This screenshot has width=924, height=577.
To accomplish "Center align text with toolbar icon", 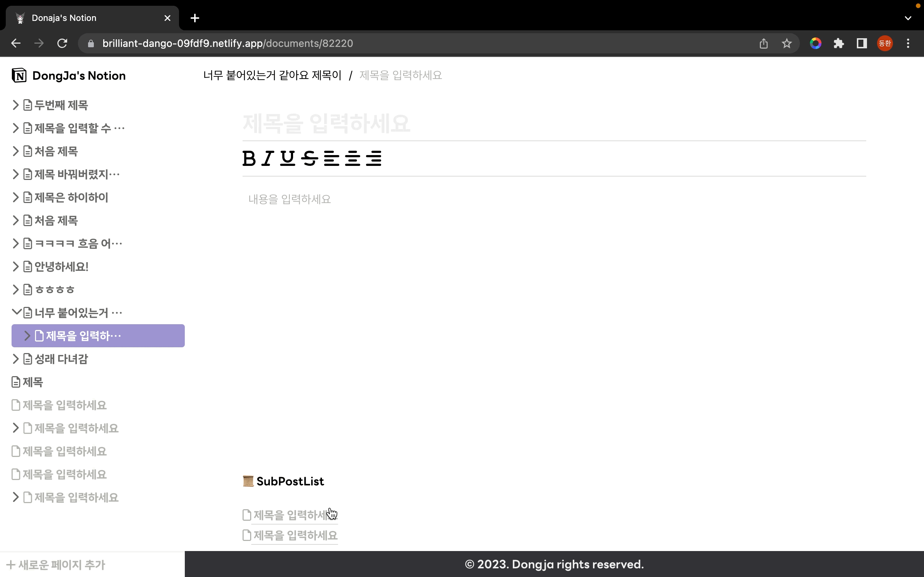I will (x=352, y=158).
